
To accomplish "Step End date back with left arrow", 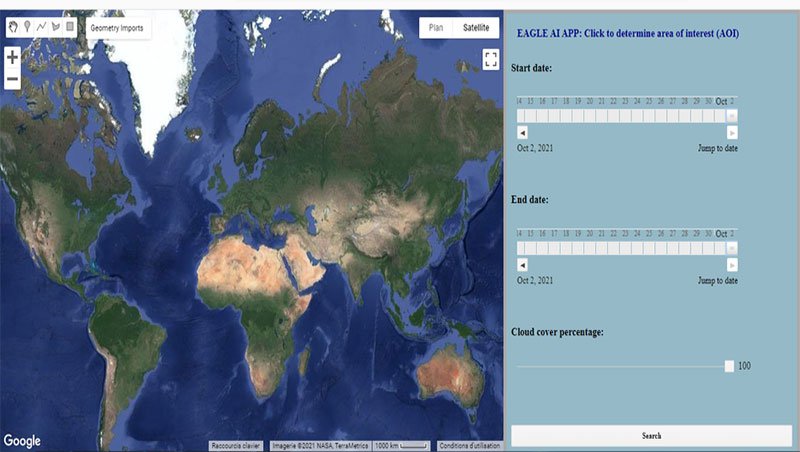I will point(522,265).
